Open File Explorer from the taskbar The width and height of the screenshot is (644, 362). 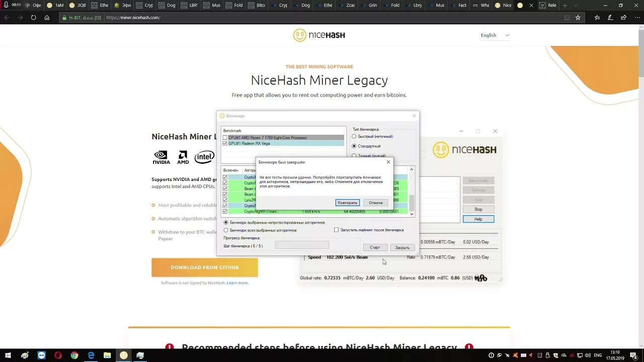[107, 355]
